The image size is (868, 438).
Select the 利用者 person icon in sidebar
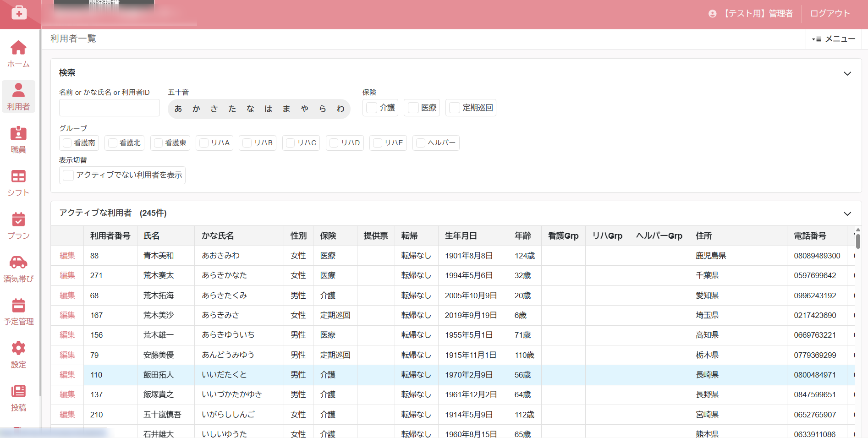pyautogui.click(x=18, y=90)
